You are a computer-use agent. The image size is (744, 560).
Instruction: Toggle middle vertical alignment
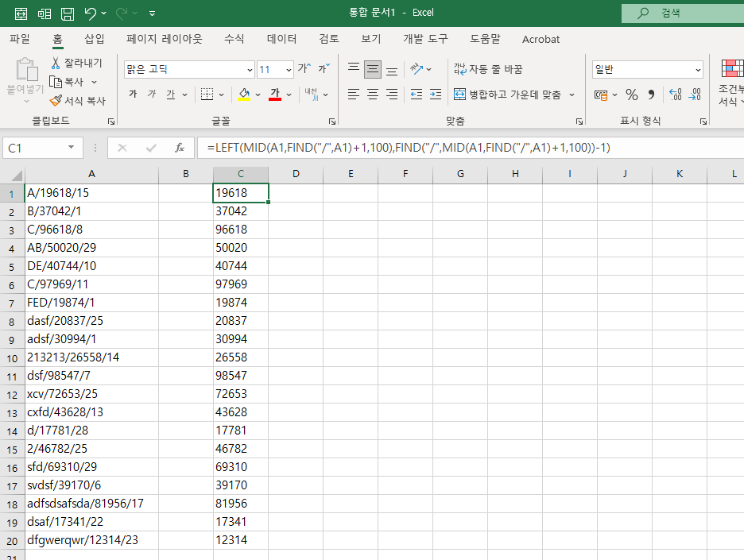point(373,69)
